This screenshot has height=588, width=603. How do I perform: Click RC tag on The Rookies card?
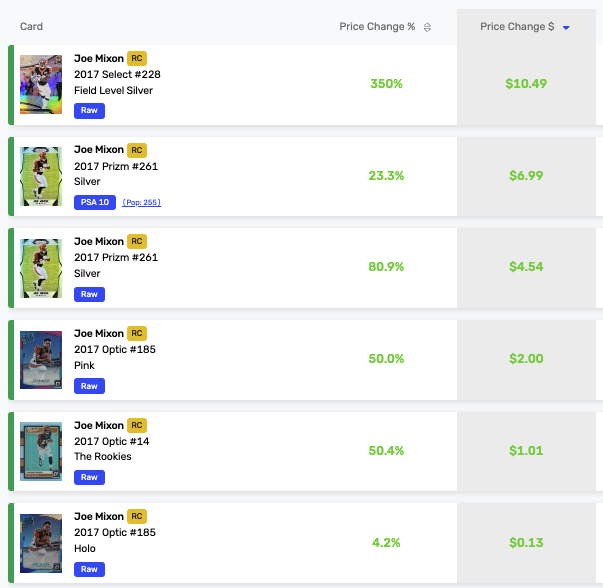point(137,425)
